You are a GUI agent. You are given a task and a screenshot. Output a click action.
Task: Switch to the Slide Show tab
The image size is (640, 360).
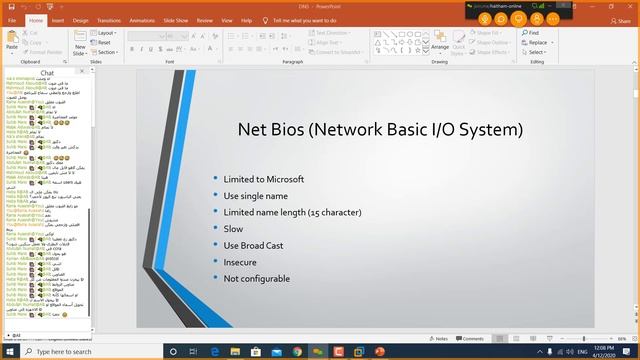pyautogui.click(x=176, y=20)
